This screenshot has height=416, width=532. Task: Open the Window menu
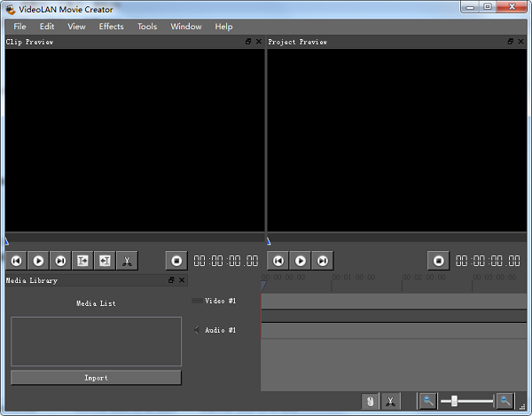pyautogui.click(x=186, y=27)
